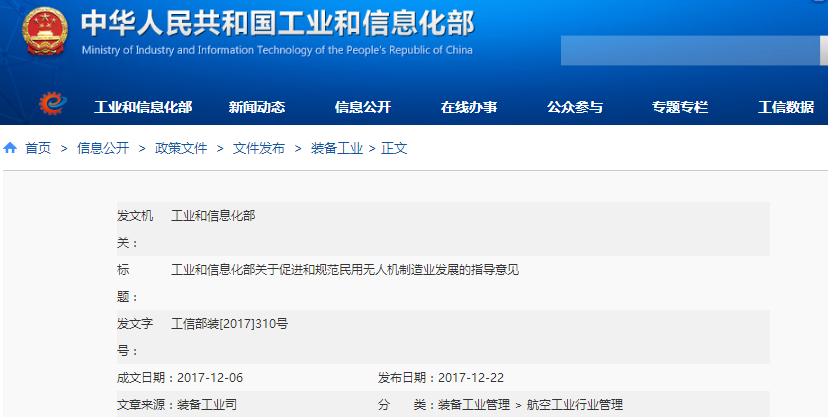
Task: Click the site title 中华人民共和国工业和信息化部
Action: pos(277,23)
